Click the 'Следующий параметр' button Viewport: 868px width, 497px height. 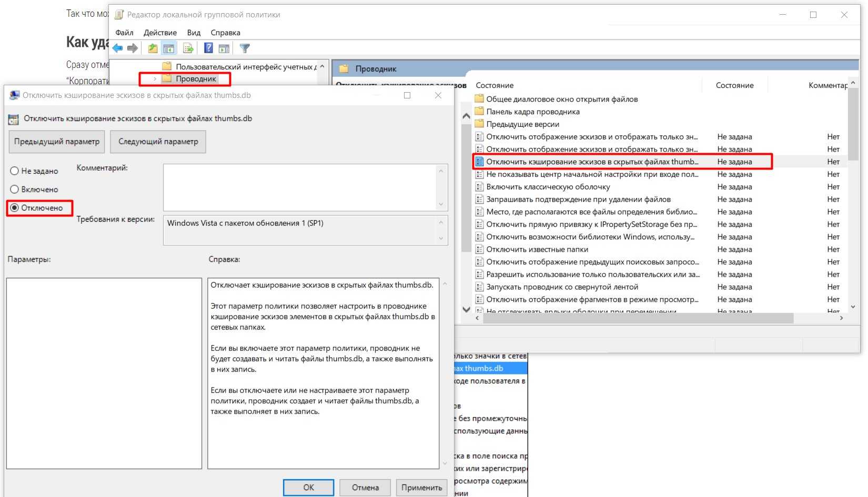click(158, 142)
